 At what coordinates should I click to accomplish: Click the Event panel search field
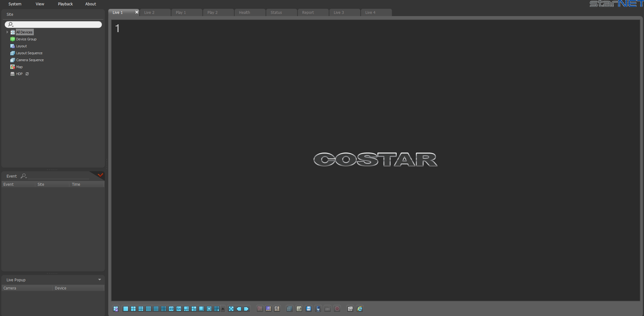click(58, 176)
